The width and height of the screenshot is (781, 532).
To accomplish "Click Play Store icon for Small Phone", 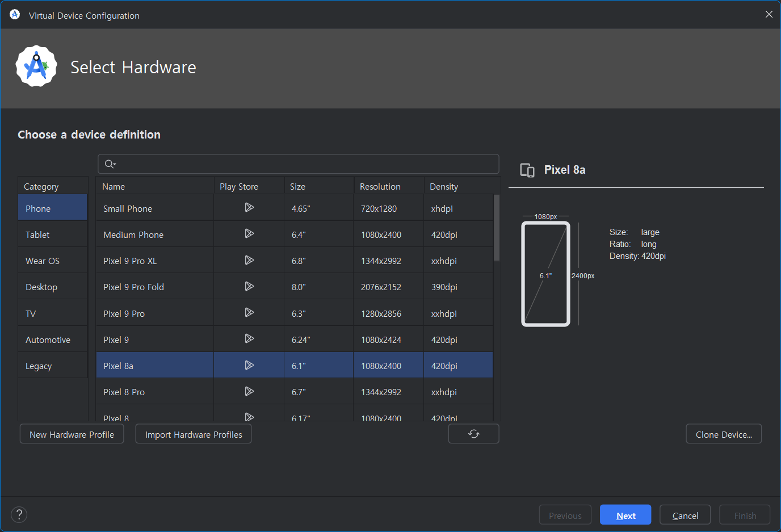I will point(249,208).
